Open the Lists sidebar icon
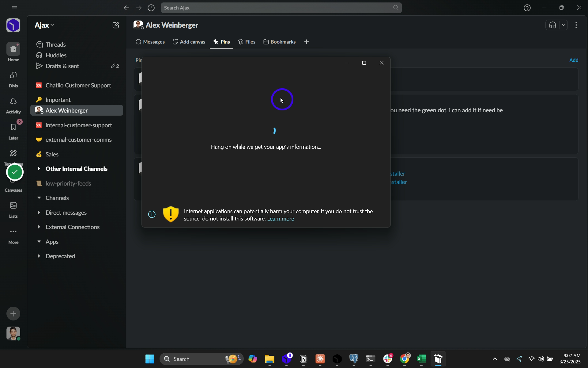The height and width of the screenshot is (368, 588). 13,206
